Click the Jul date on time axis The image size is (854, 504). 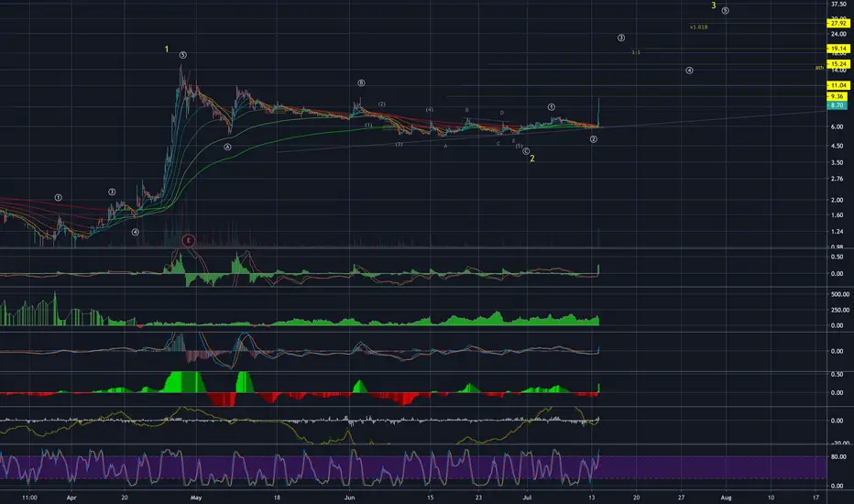[527, 498]
